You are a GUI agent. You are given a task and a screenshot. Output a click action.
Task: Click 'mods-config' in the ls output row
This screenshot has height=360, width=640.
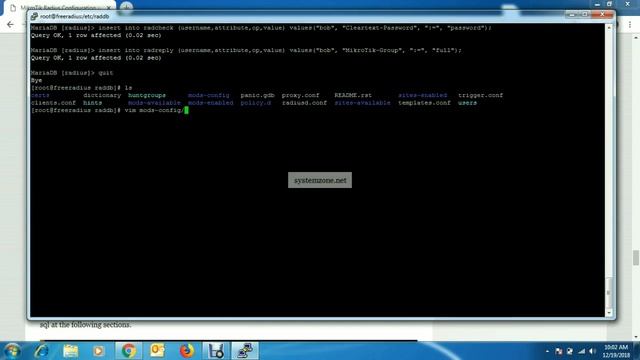(209, 95)
